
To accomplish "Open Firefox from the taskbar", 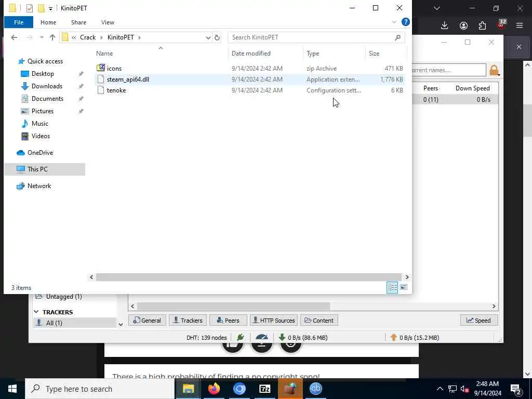I will 214,389.
